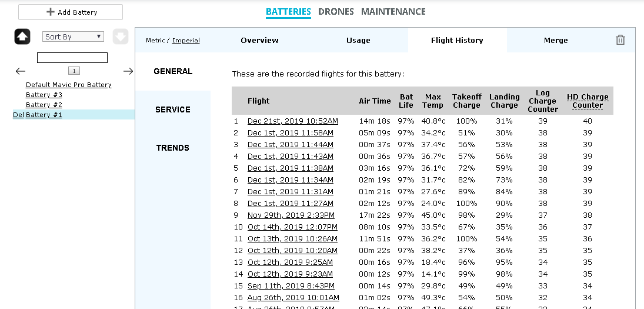Select Default Mavic Pro Battery in list
644x309 pixels.
click(69, 85)
